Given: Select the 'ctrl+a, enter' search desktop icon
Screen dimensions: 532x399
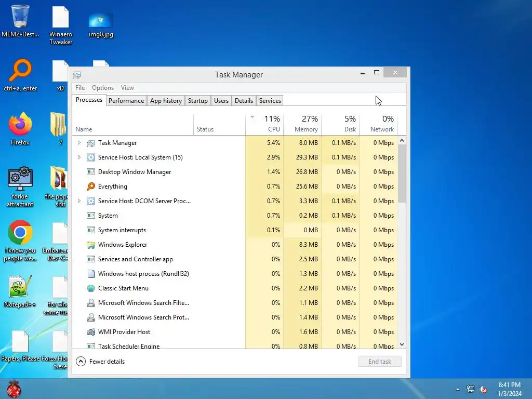Looking at the screenshot, I should [20, 71].
